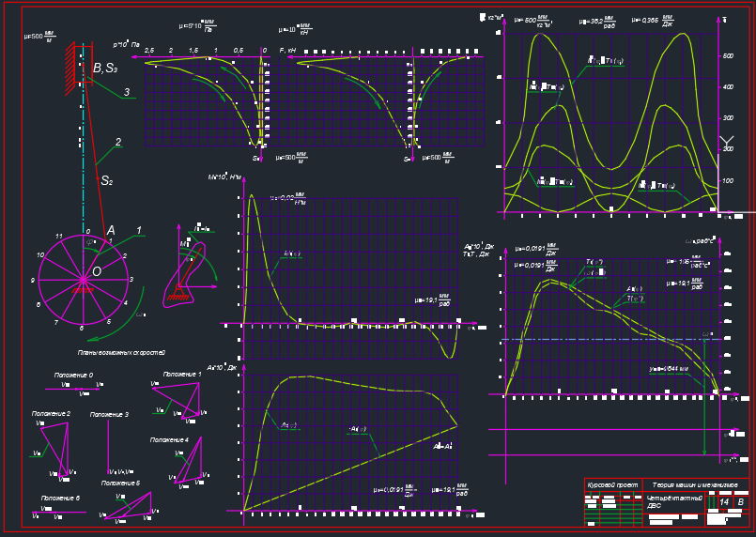Click the right axis value 500
The width and height of the screenshot is (756, 537).
728,56
